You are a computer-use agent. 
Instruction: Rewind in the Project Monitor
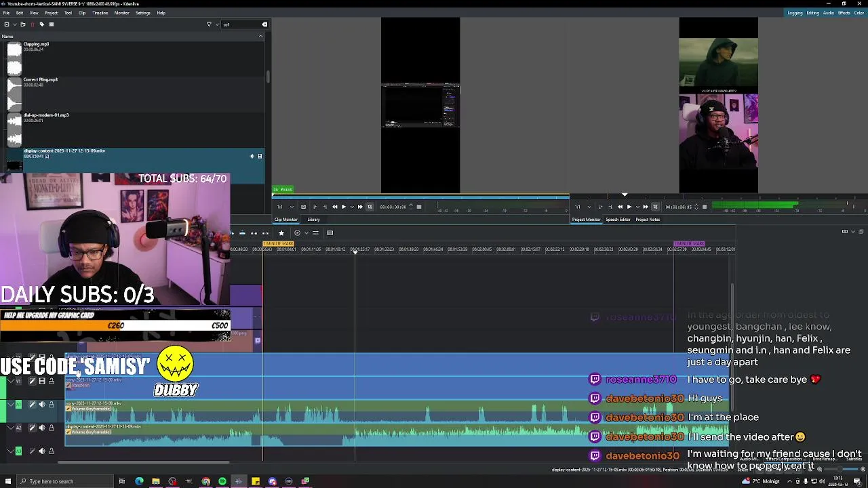pos(620,207)
